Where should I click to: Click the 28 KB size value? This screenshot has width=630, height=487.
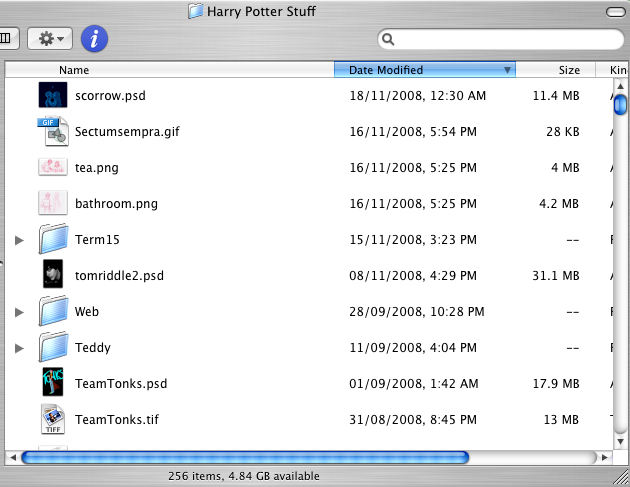coord(563,132)
